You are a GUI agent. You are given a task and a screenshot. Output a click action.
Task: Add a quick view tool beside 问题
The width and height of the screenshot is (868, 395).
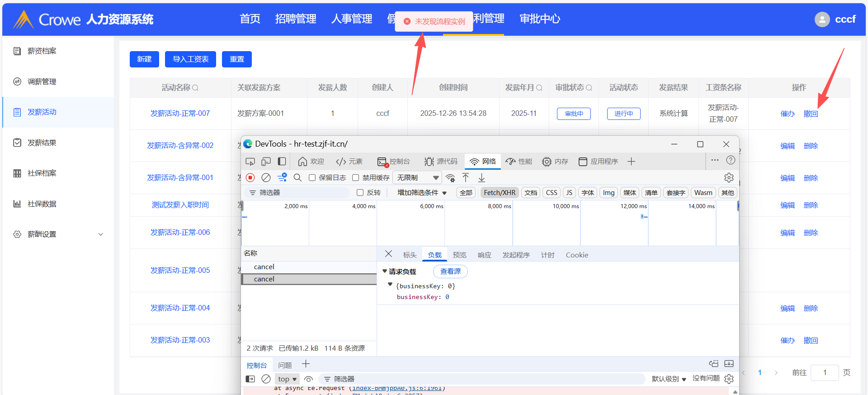pos(306,364)
